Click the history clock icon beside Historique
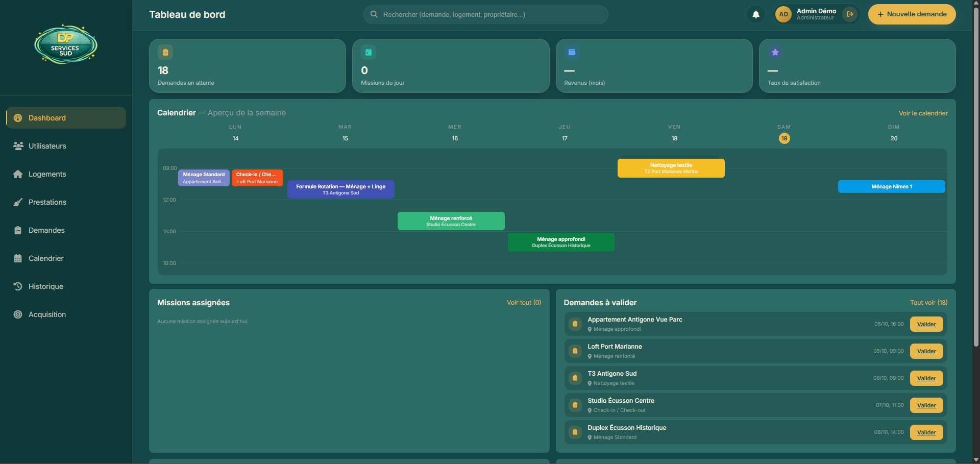 (18, 286)
